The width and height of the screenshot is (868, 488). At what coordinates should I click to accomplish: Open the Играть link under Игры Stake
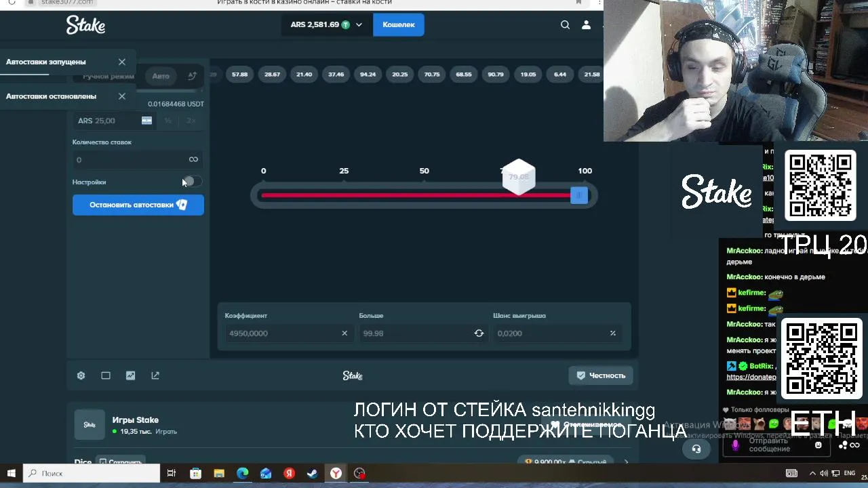(x=166, y=431)
